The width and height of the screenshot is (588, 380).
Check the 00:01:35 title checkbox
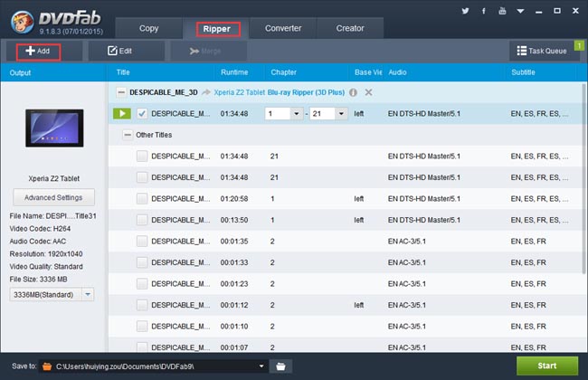[x=142, y=242]
